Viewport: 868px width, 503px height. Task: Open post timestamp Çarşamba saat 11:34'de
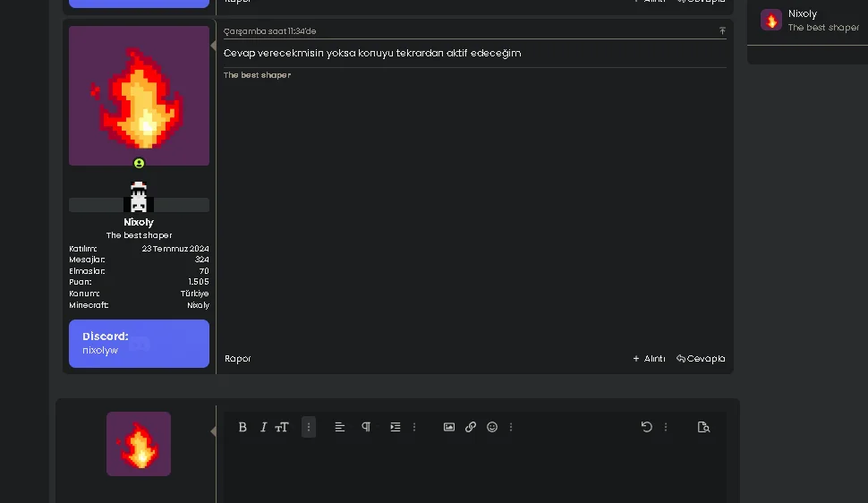pos(269,31)
